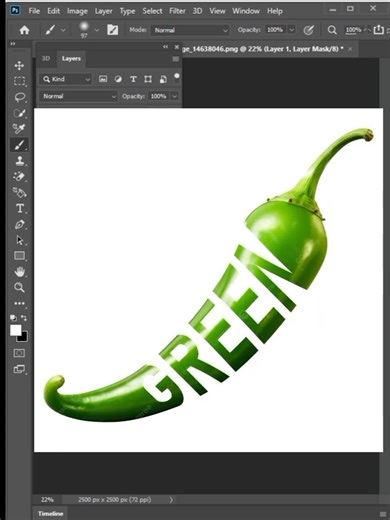Viewport: 390px width, 520px height.
Task: Open the Image menu
Action: coord(77,11)
